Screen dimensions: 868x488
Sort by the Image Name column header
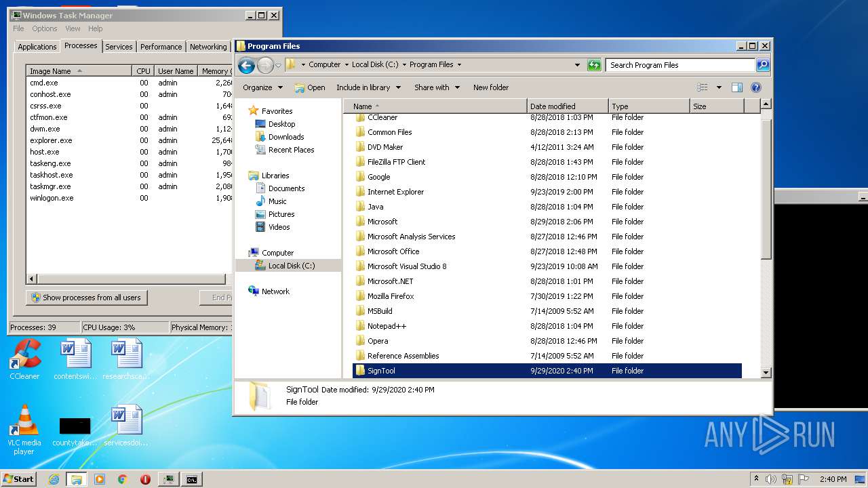79,71
